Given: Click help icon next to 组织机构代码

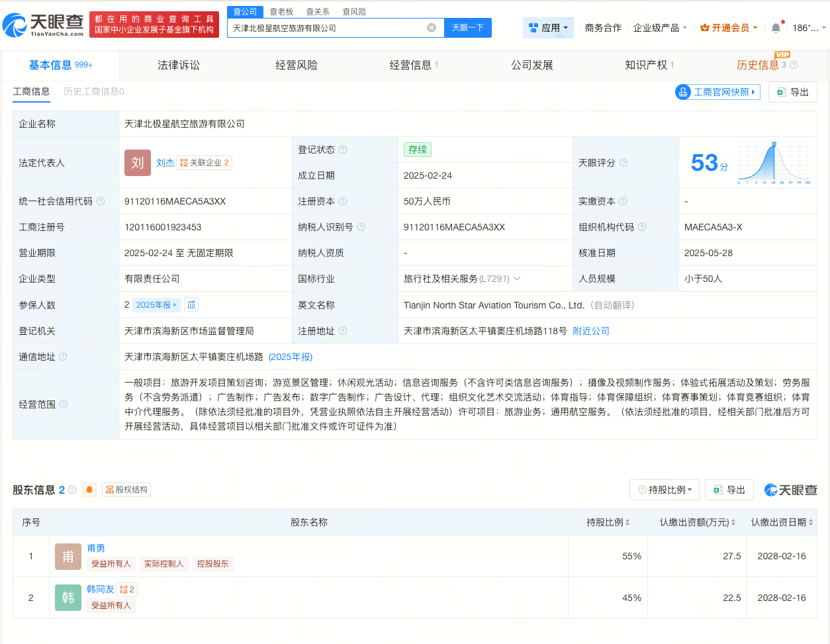Looking at the screenshot, I should coord(642,227).
